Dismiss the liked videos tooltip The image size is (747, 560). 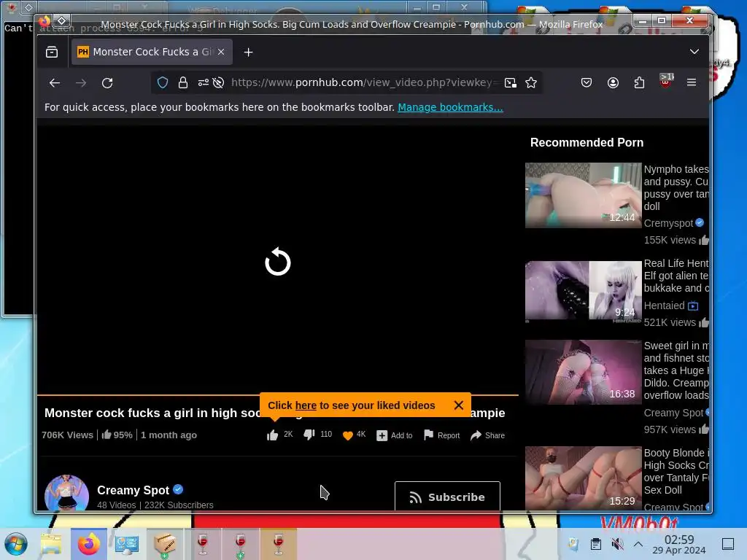459,405
